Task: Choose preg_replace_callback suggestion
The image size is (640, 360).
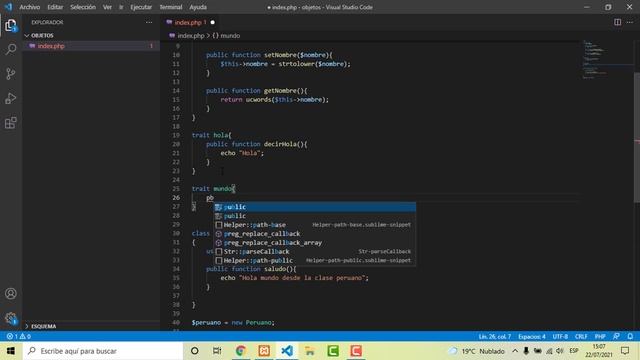Action: point(315,234)
